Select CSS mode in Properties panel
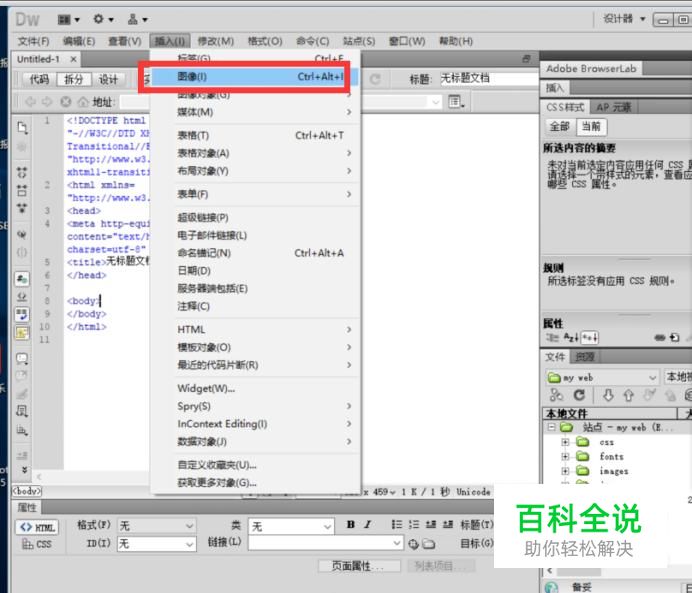692x593 pixels. (37, 544)
